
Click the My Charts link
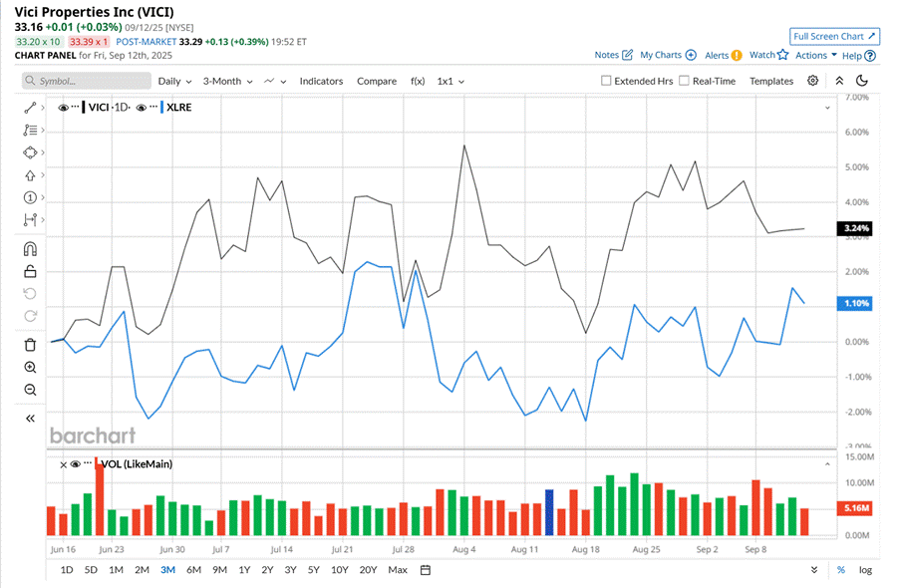[661, 55]
